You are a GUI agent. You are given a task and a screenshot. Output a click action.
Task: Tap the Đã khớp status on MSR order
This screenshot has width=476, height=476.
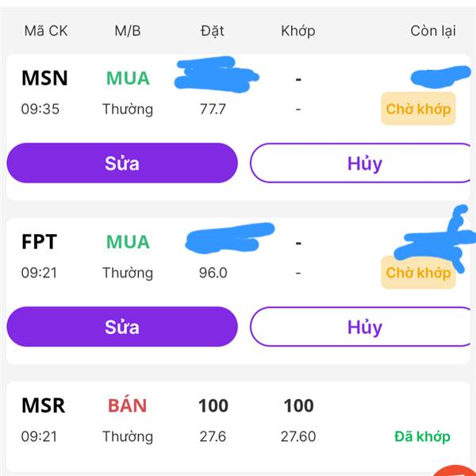tap(422, 436)
